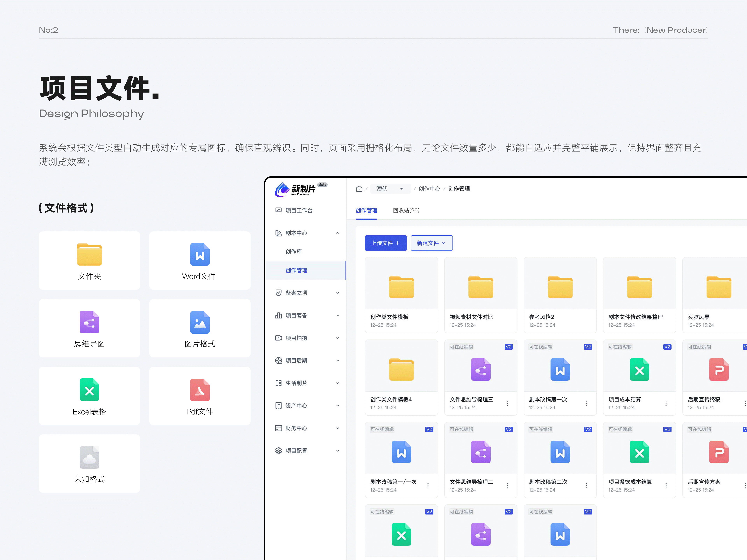Open more options for 文件思维导梳理三
The width and height of the screenshot is (747, 560).
pos(507,403)
